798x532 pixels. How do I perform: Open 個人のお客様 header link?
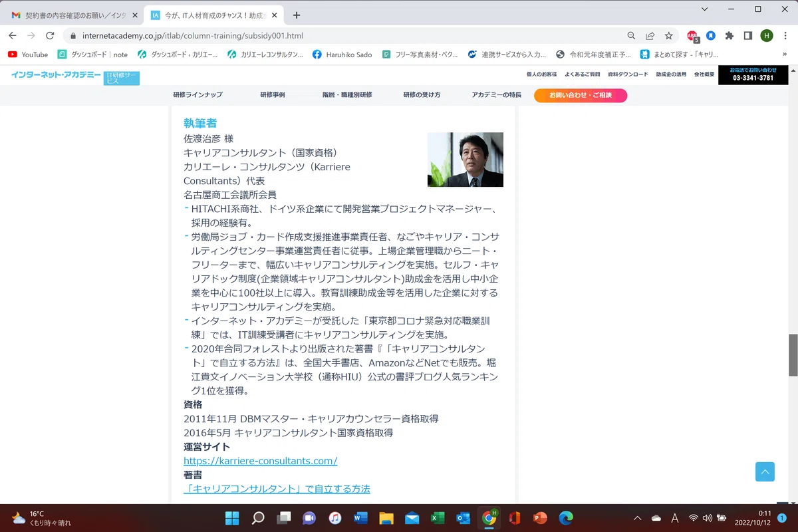(x=541, y=74)
